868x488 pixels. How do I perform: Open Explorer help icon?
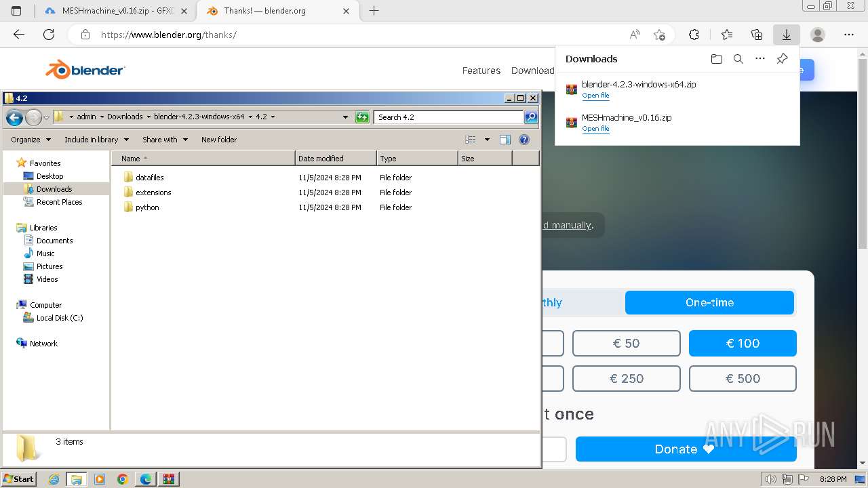pyautogui.click(x=524, y=140)
